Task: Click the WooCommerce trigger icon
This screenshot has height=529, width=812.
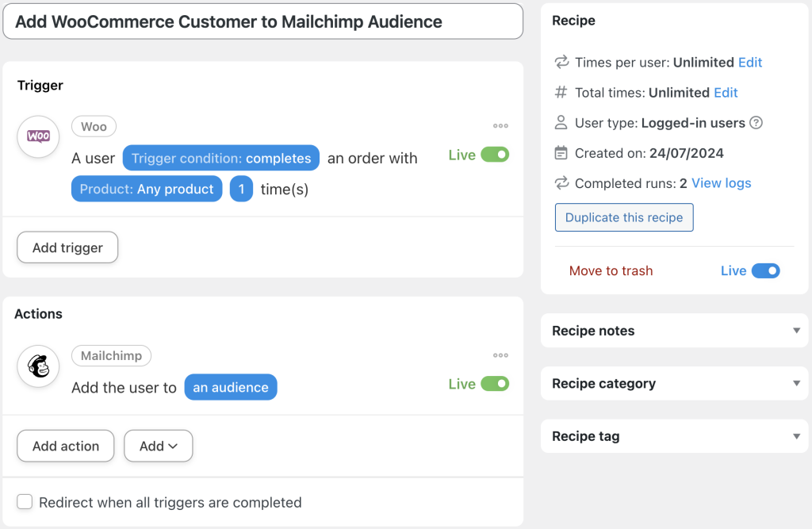Action: coord(38,136)
